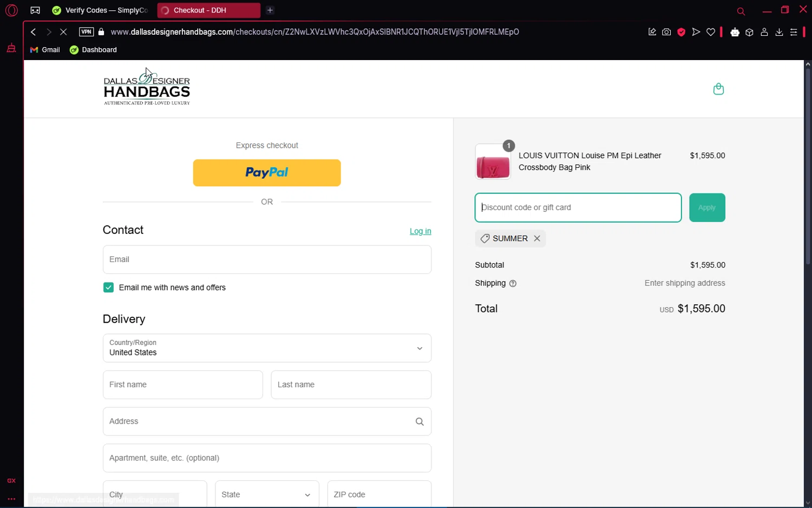Open the downloads arrow icon
Viewport: 812px width, 508px height.
point(779,32)
